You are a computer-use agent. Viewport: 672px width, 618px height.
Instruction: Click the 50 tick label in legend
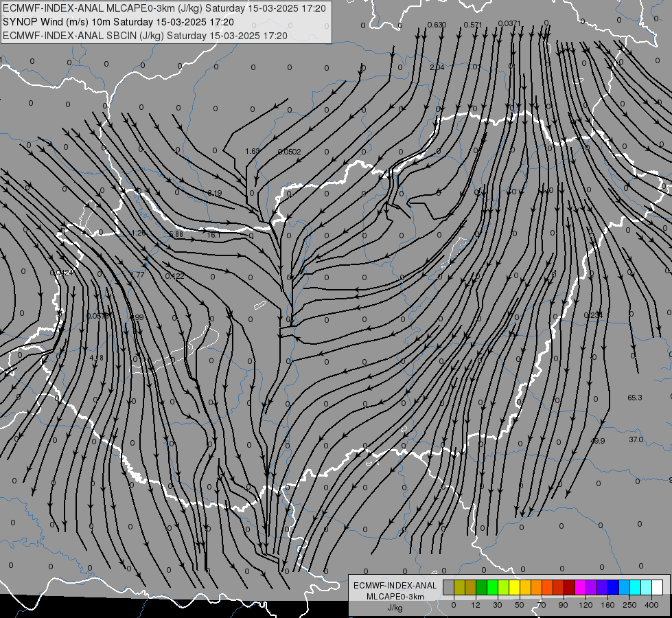[x=520, y=605]
